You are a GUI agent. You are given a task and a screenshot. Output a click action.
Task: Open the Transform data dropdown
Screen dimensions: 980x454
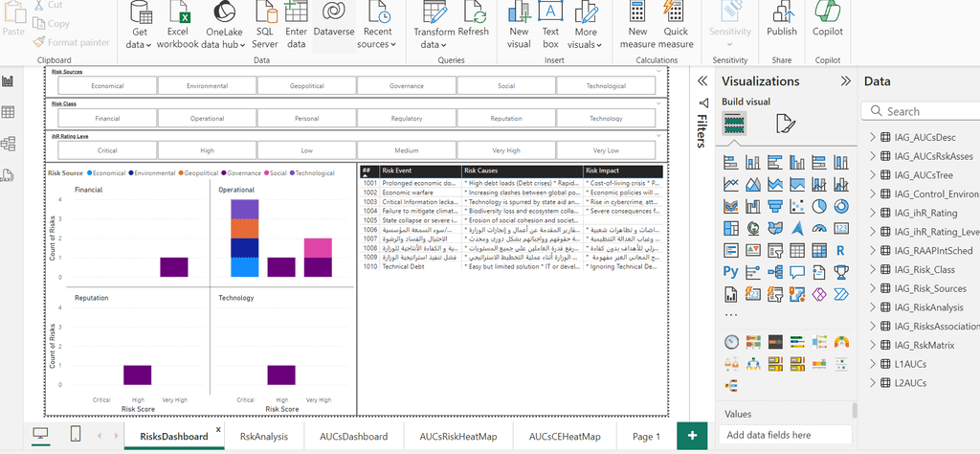[434, 38]
